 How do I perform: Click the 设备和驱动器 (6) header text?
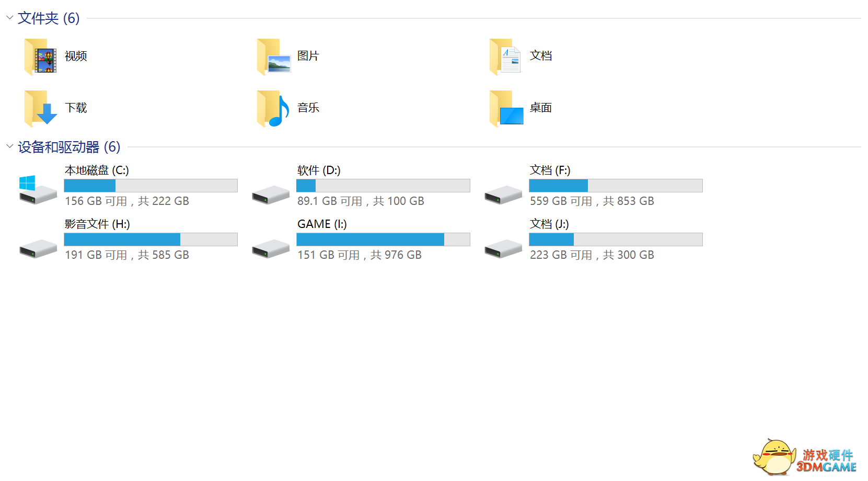click(69, 147)
